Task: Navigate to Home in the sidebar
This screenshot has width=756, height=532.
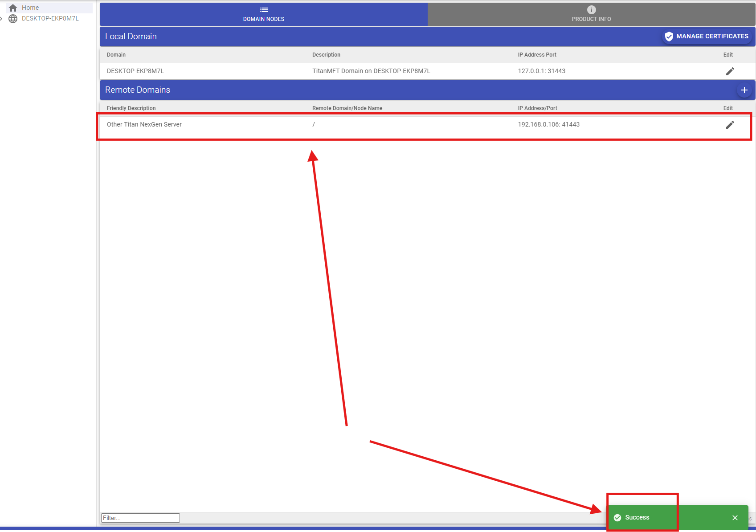Action: 30,7
